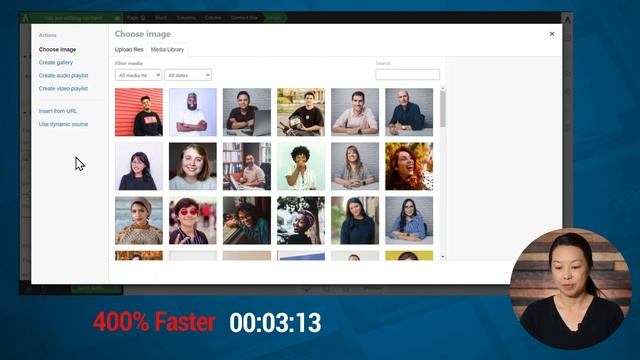The height and width of the screenshot is (360, 640).
Task: Select mint-green background photo of person laughing
Action: tap(301, 166)
